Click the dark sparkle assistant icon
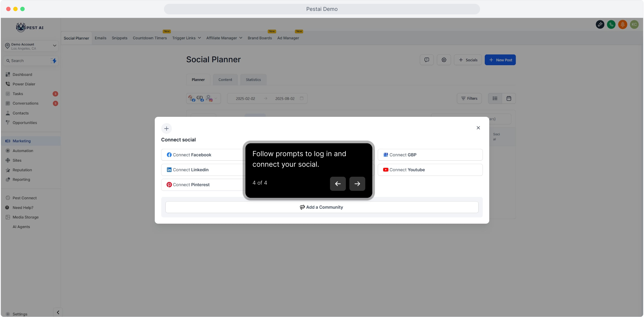This screenshot has width=644, height=317. point(600,25)
